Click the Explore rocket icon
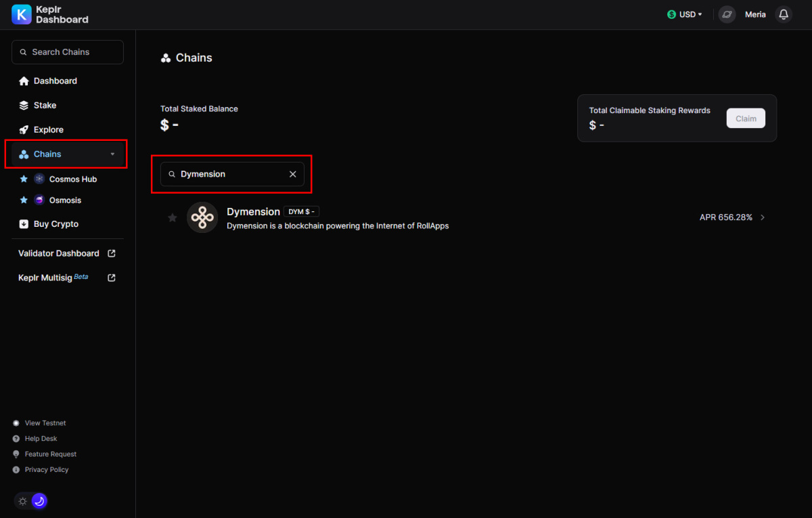The width and height of the screenshot is (812, 518). click(24, 129)
